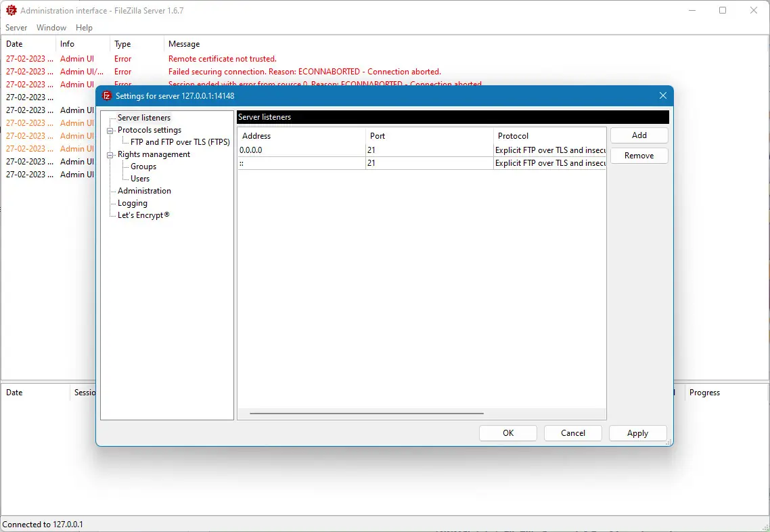Image resolution: width=770 pixels, height=532 pixels.
Task: Confirm settings with OK
Action: [507, 433]
